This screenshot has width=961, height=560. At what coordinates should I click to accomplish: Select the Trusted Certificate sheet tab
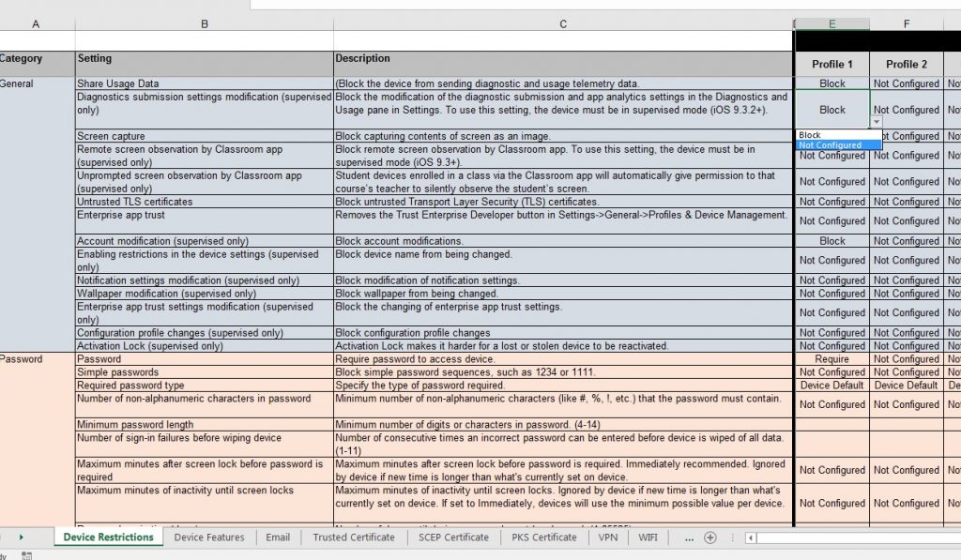coord(354,537)
